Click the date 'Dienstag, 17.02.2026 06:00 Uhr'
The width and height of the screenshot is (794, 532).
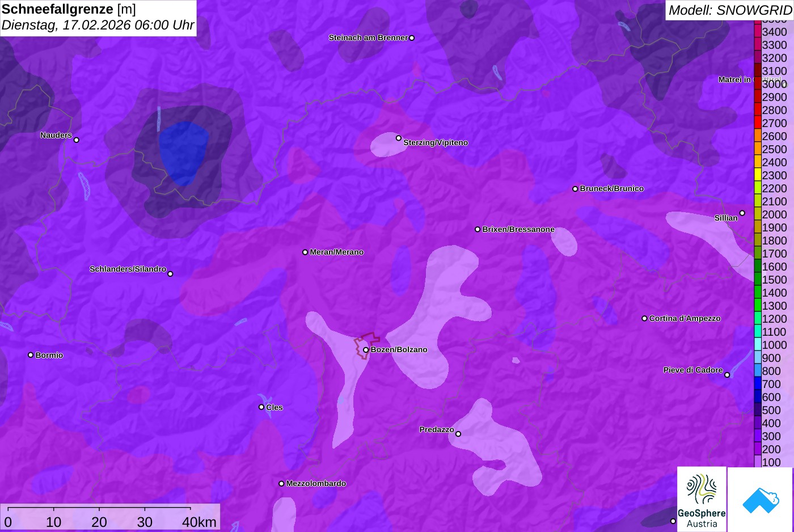coord(98,26)
